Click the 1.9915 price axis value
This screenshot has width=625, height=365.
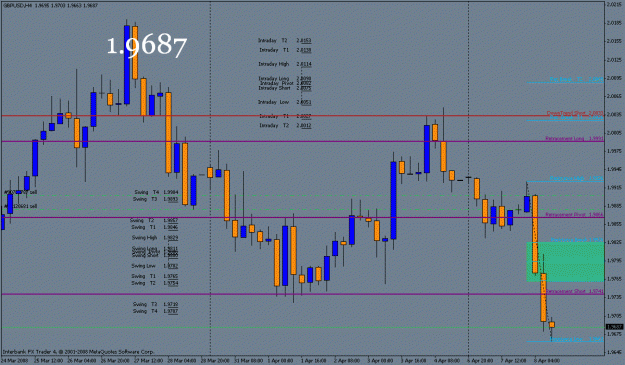point(614,187)
